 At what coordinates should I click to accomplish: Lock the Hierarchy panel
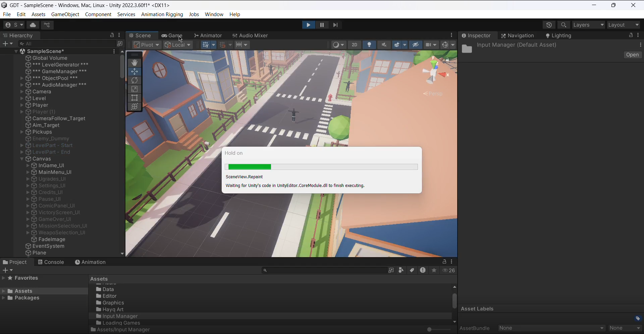coord(112,35)
